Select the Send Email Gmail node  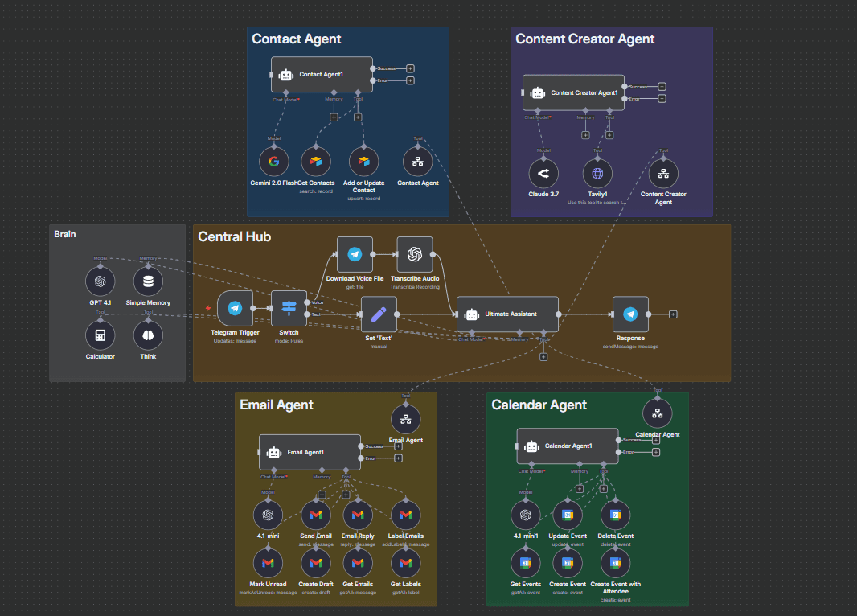pos(316,515)
